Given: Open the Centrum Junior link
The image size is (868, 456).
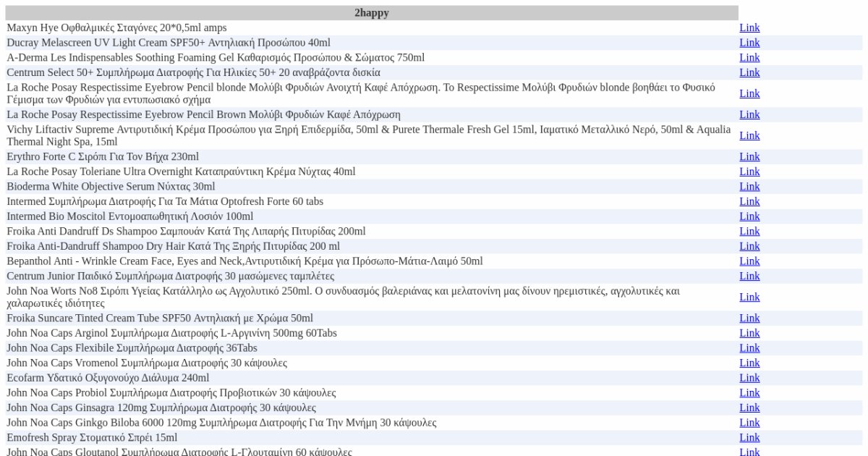Looking at the screenshot, I should point(749,276).
